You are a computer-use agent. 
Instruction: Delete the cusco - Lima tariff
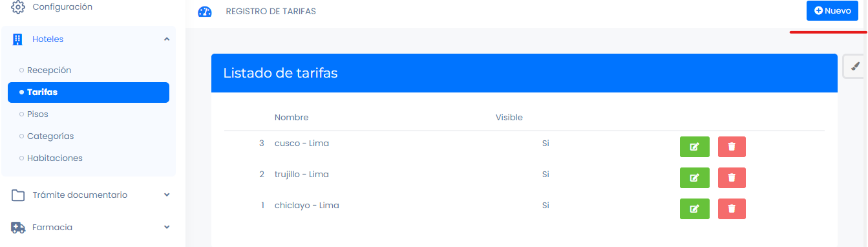click(x=732, y=147)
